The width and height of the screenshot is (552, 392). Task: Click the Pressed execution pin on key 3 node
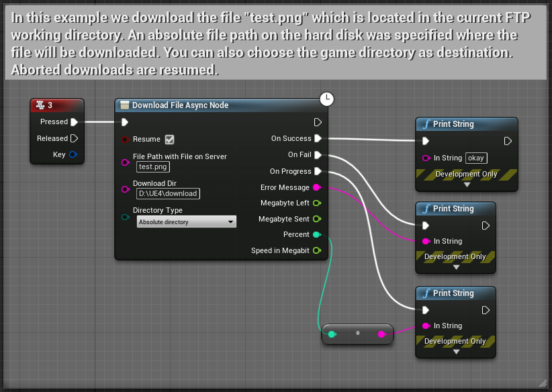(75, 122)
